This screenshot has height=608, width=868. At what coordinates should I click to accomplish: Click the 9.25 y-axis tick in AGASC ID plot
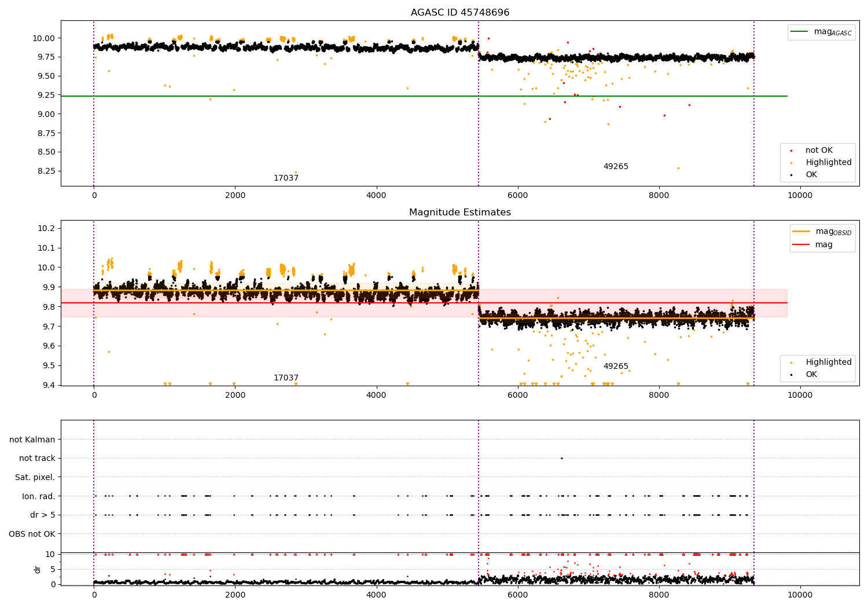coord(47,95)
